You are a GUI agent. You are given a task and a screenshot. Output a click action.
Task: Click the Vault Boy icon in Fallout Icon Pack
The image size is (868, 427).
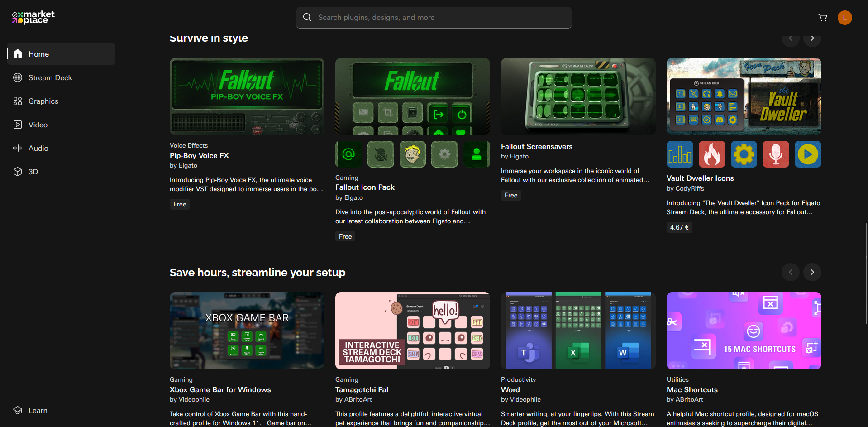pos(412,154)
